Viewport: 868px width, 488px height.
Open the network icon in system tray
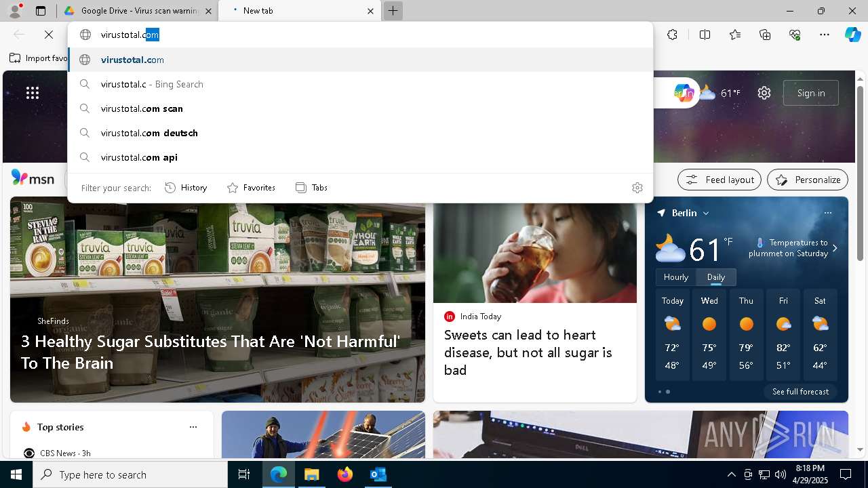[x=764, y=474]
